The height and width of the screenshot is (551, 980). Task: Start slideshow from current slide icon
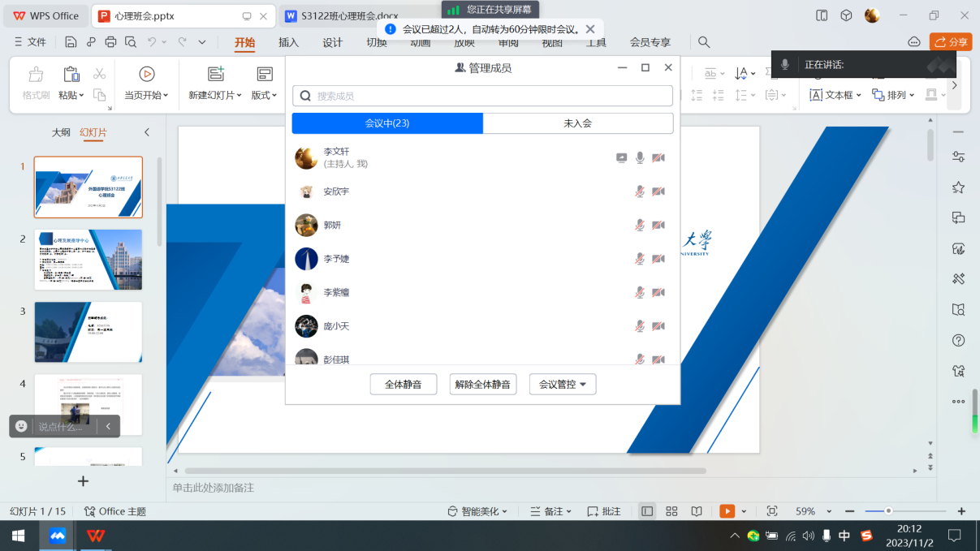(147, 75)
